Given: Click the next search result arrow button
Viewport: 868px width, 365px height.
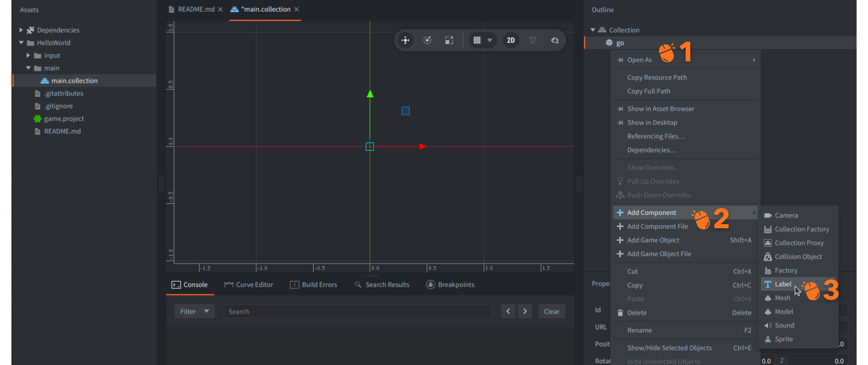Looking at the screenshot, I should pyautogui.click(x=525, y=312).
